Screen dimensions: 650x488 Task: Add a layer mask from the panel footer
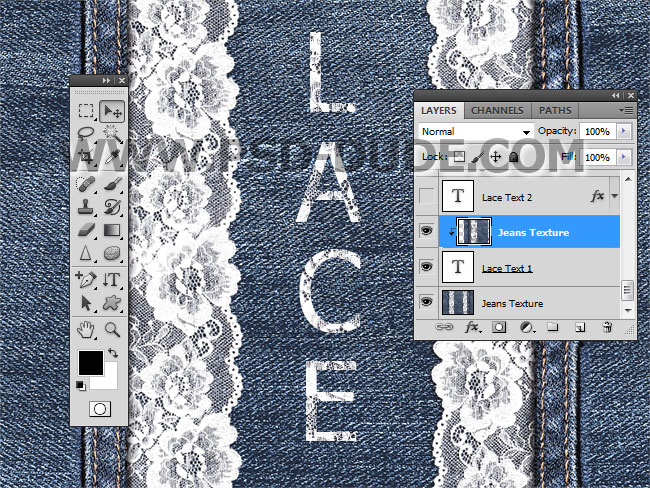coord(499,327)
